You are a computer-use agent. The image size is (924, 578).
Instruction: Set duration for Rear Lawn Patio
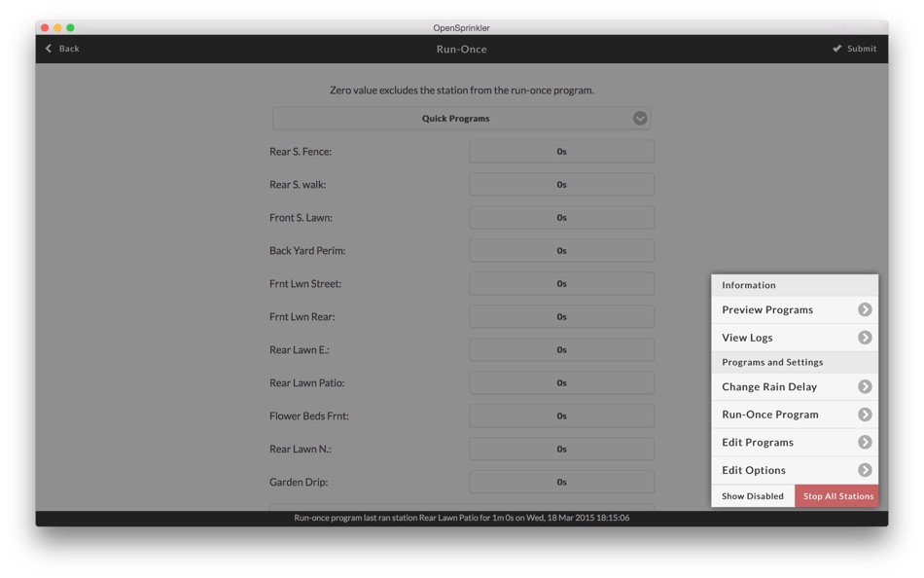pyautogui.click(x=561, y=382)
